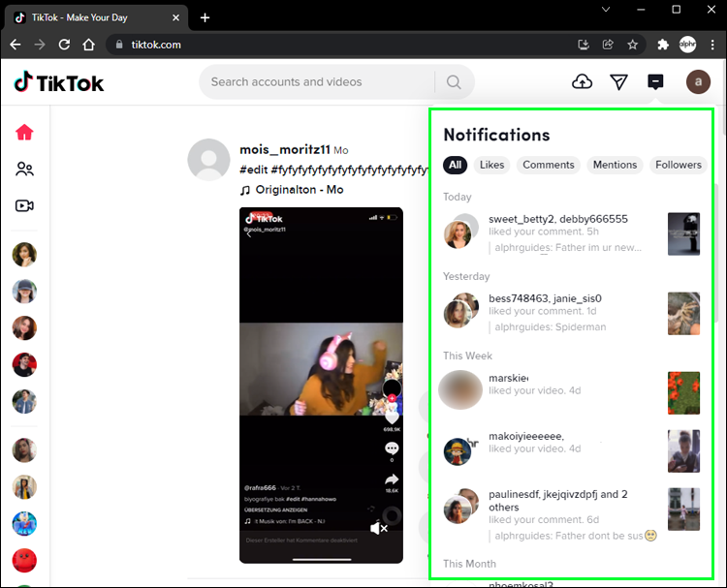This screenshot has width=727, height=588.
Task: Open the sweet_betty2, debby666555 notification
Action: 571,233
